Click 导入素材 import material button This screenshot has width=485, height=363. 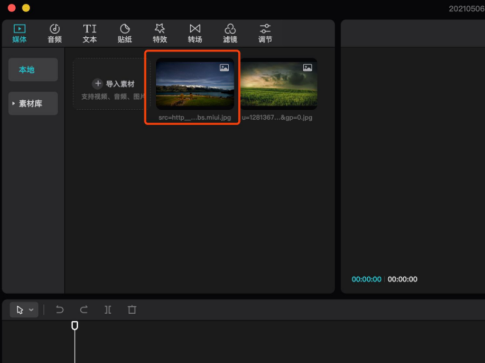tap(114, 84)
